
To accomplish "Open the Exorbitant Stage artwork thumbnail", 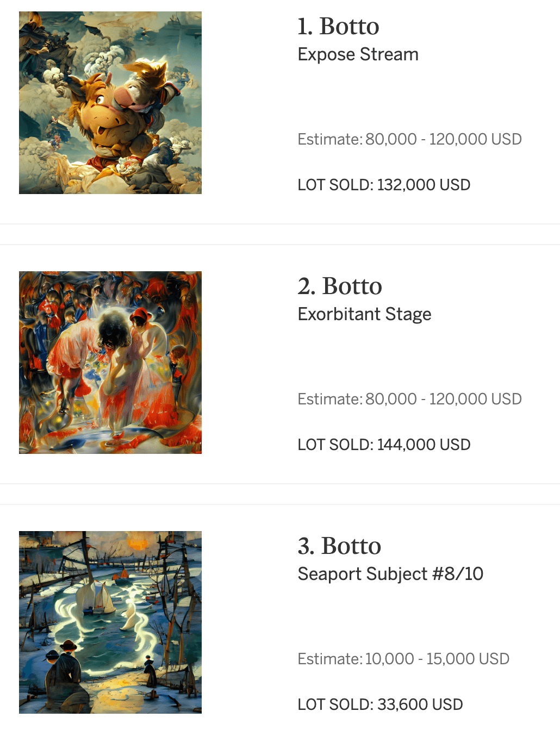I will [110, 363].
